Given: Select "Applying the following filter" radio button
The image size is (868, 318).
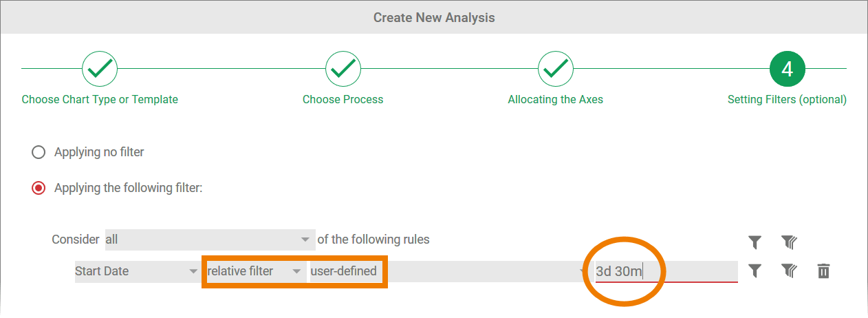Looking at the screenshot, I should (x=39, y=188).
